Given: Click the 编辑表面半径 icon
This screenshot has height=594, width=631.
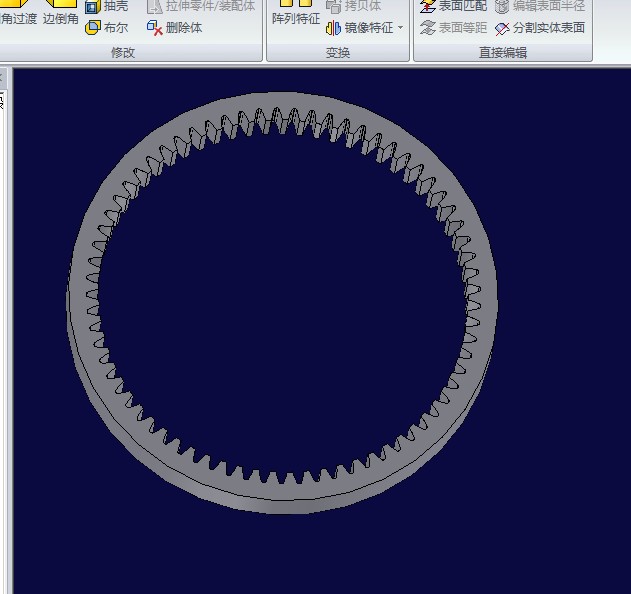Looking at the screenshot, I should coord(503,6).
